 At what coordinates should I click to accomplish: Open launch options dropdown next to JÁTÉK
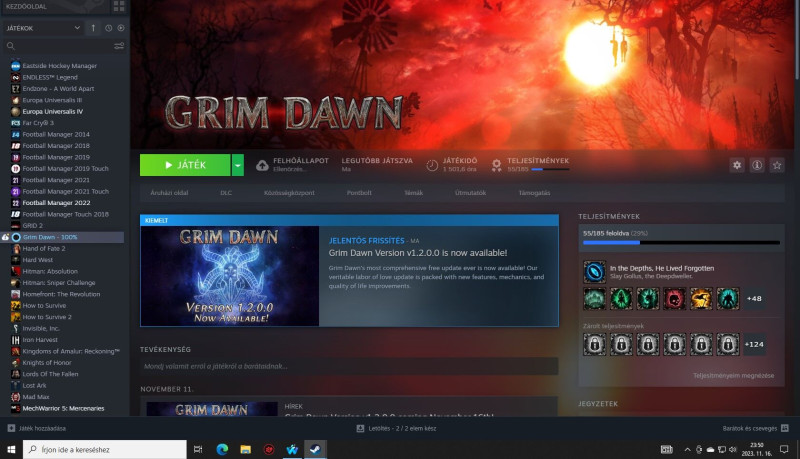pyautogui.click(x=238, y=165)
